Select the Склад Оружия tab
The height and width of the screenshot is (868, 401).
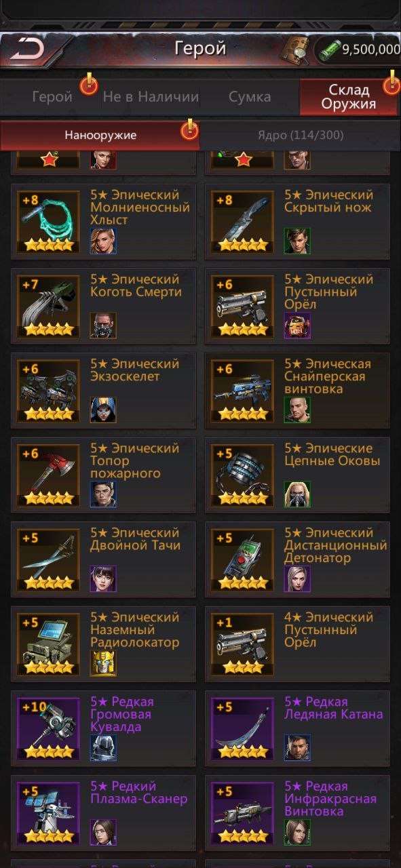[x=348, y=97]
